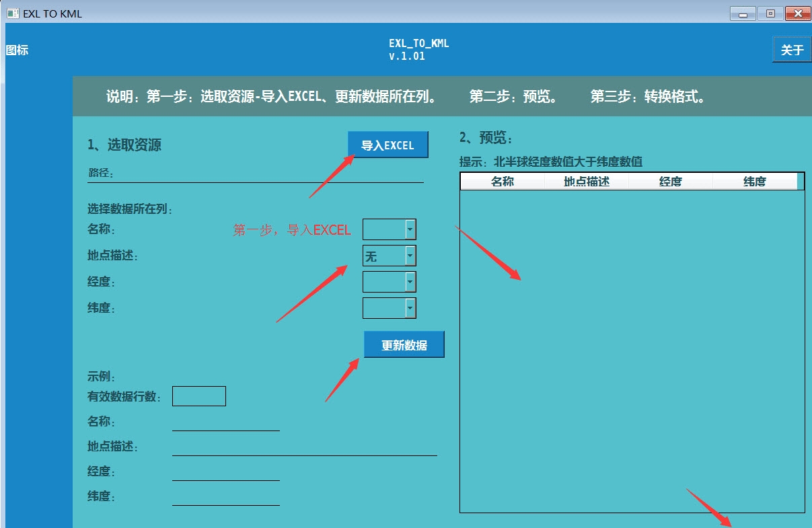Image resolution: width=812 pixels, height=528 pixels.
Task: Open the 纬度 column dropdown
Action: 410,308
